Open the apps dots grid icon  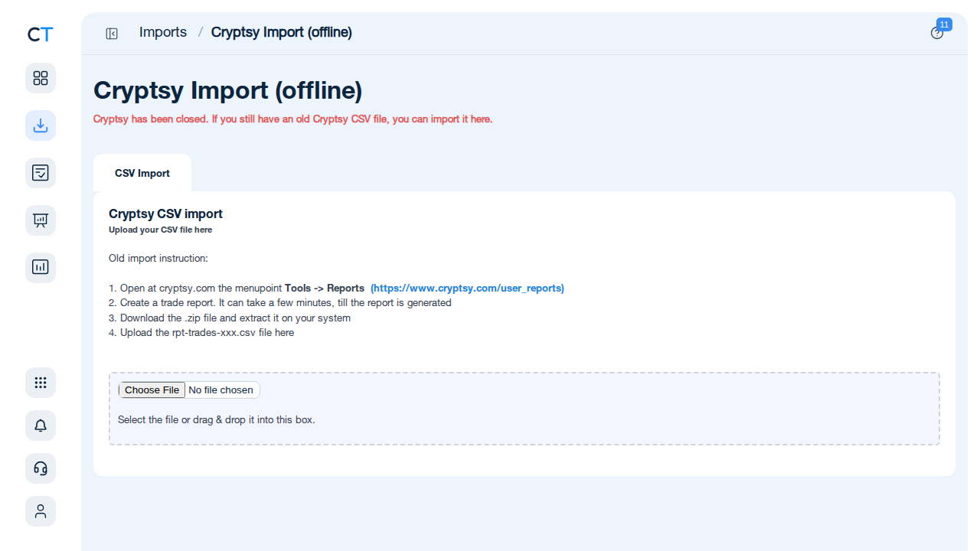click(x=41, y=383)
